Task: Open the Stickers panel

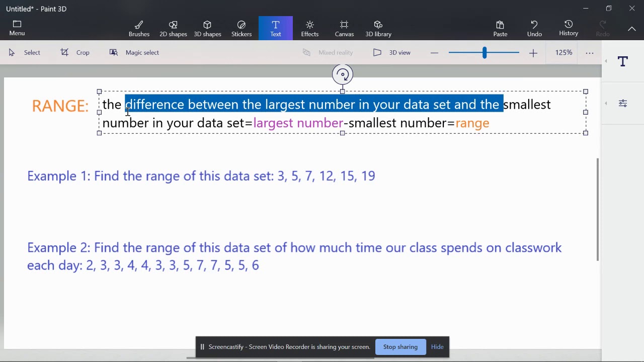Action: (x=242, y=29)
